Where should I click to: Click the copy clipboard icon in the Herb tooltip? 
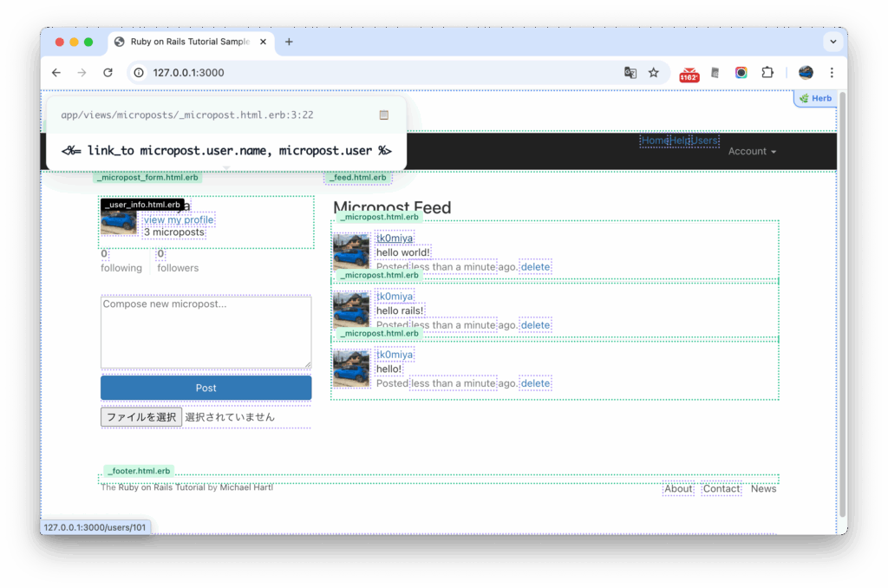point(384,114)
